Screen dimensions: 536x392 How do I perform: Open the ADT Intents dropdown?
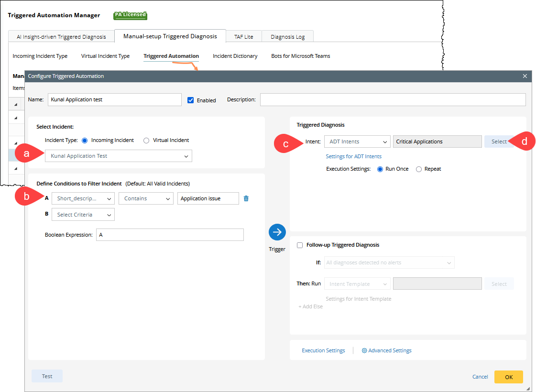click(x=357, y=142)
